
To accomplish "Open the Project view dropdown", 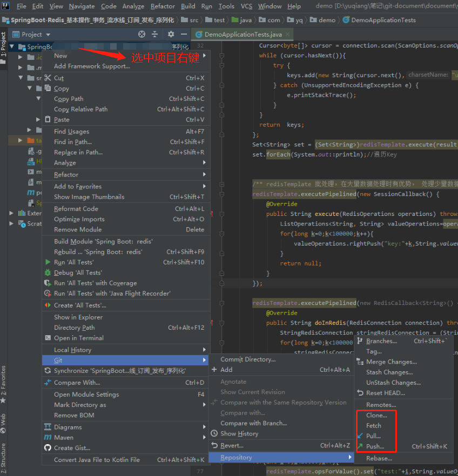I will click(48, 35).
